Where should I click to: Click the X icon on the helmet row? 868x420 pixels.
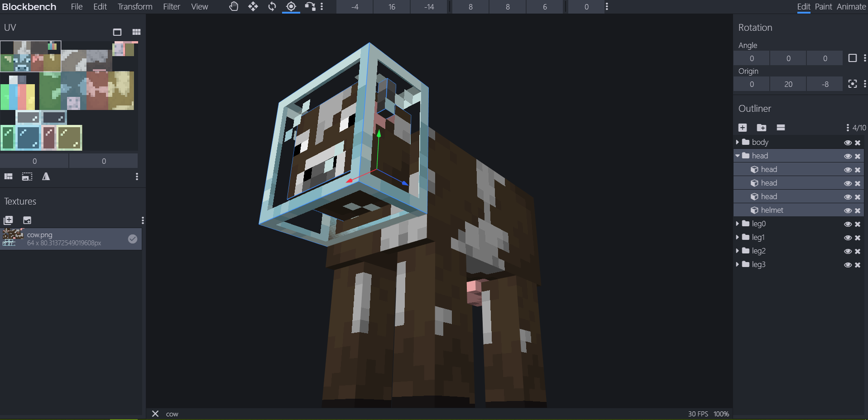[x=858, y=210]
